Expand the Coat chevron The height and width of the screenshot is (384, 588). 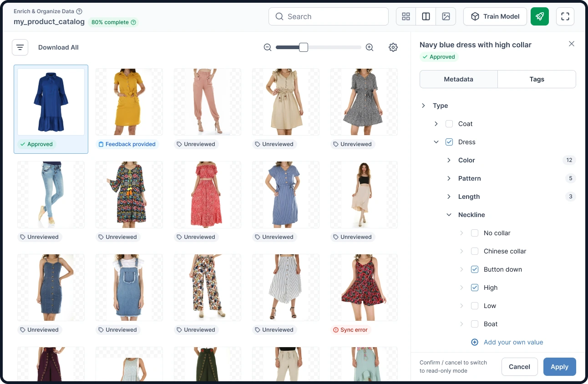coord(436,124)
